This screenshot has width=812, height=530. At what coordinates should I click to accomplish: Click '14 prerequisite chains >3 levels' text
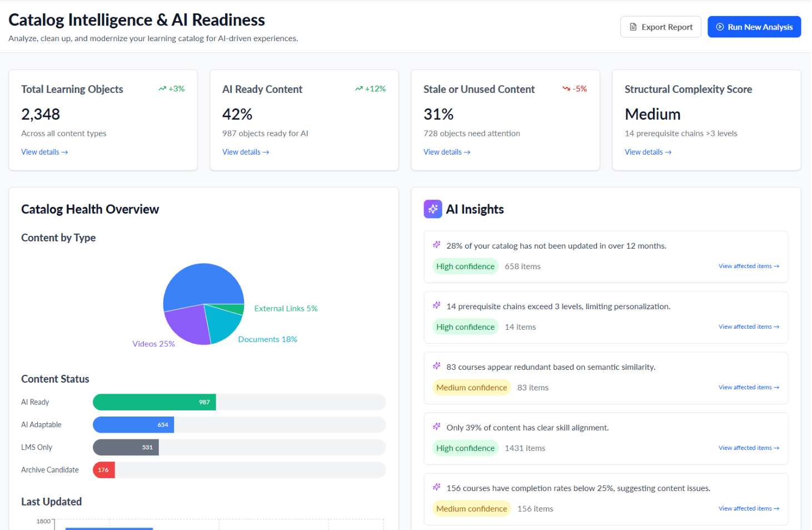[681, 133]
